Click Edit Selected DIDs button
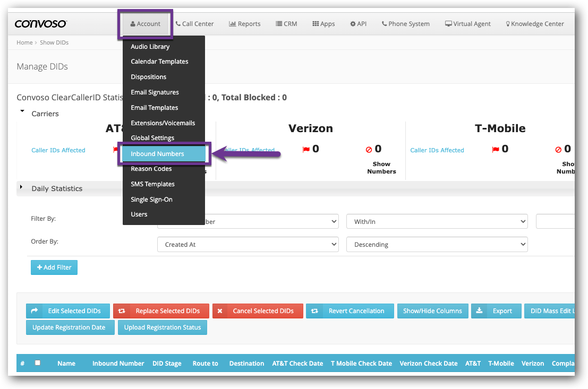This screenshot has width=588, height=389. [68, 311]
